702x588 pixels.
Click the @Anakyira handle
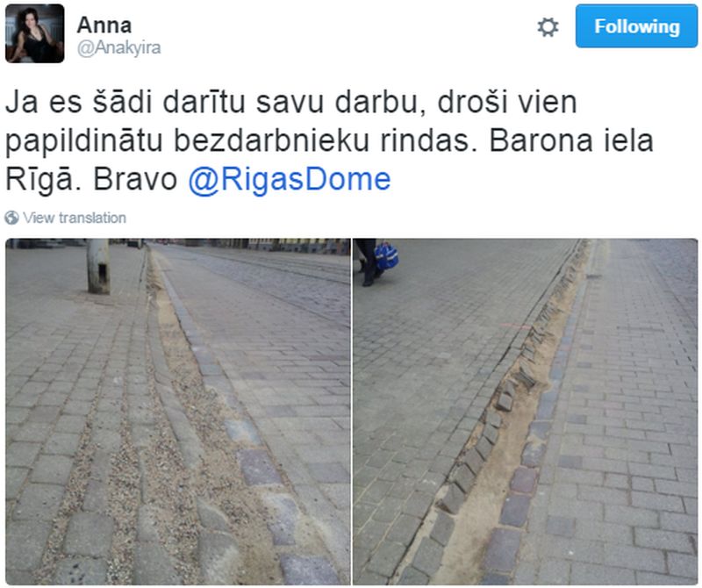(x=119, y=48)
